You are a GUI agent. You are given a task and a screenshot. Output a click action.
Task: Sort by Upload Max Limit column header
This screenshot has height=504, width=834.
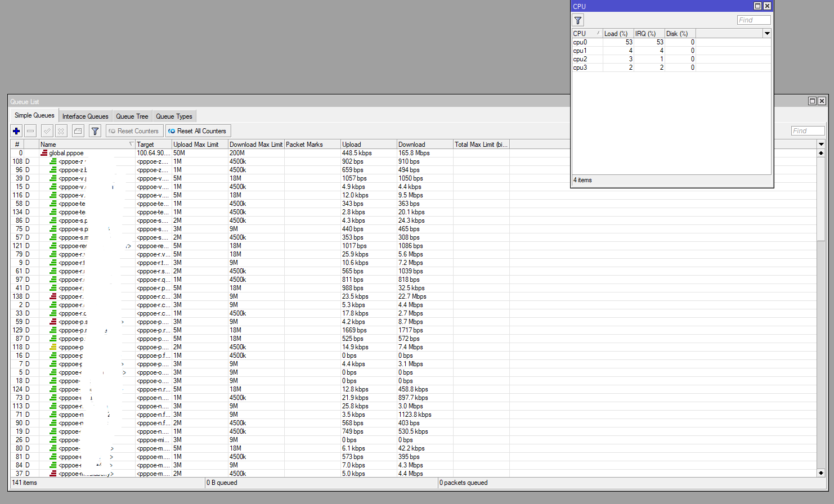(x=200, y=145)
